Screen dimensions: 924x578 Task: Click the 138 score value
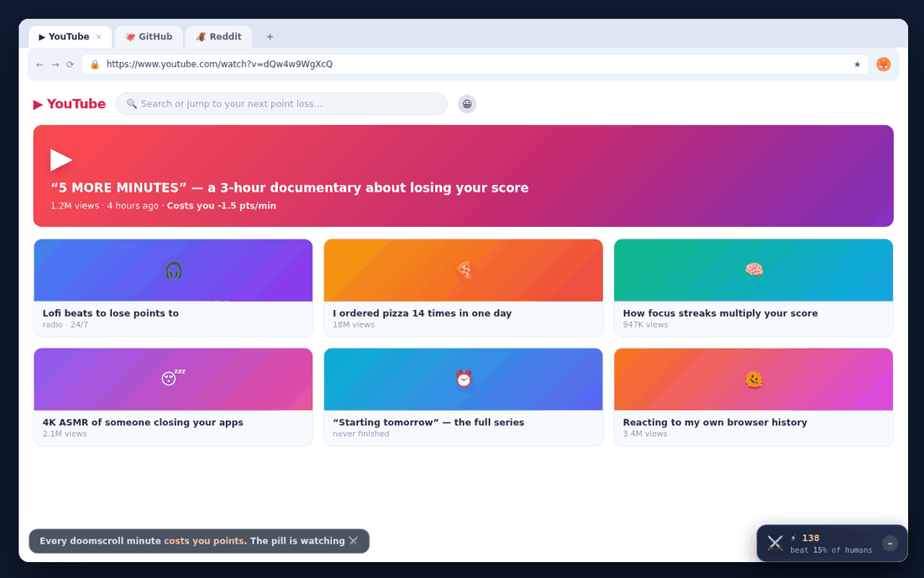811,538
